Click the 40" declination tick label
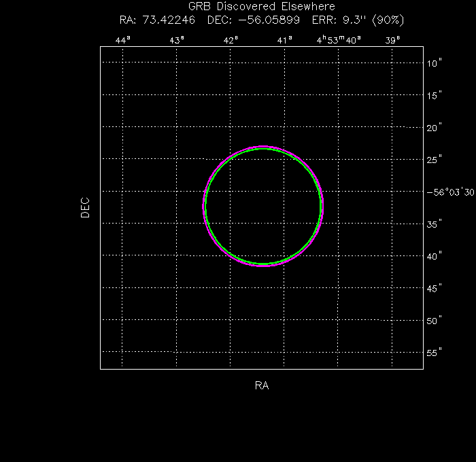 pyautogui.click(x=434, y=256)
